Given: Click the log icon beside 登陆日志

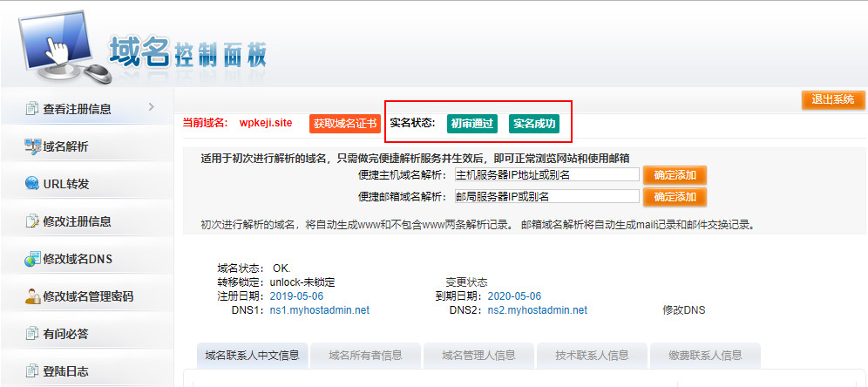Looking at the screenshot, I should [32, 371].
